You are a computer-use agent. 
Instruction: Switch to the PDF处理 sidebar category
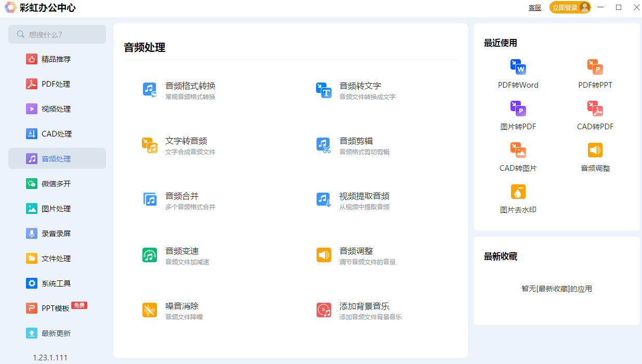click(57, 84)
